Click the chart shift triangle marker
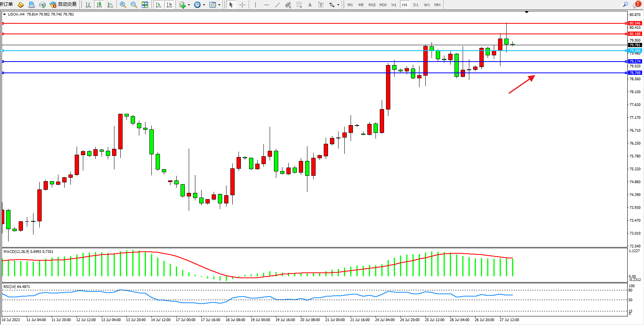Image resolution: width=644 pixels, height=325 pixels. click(x=526, y=12)
